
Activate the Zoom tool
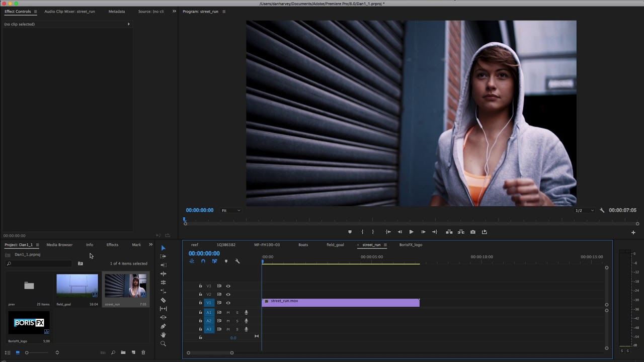point(163,344)
